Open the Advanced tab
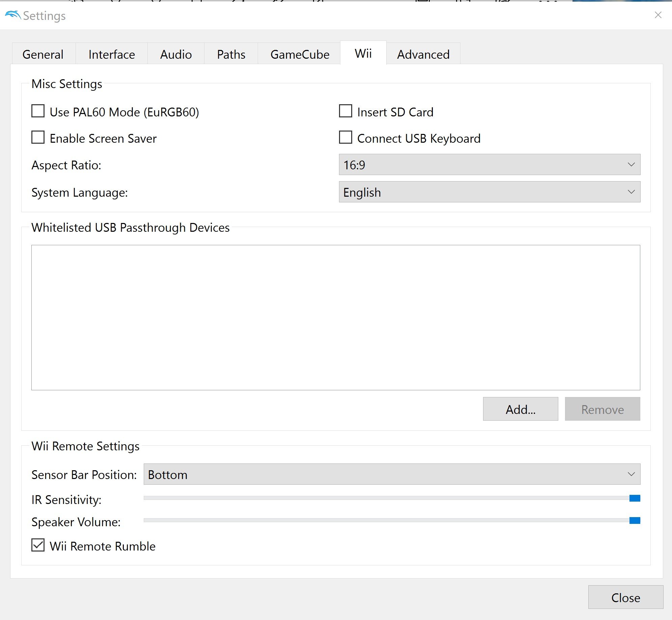This screenshot has width=672, height=620. click(423, 54)
